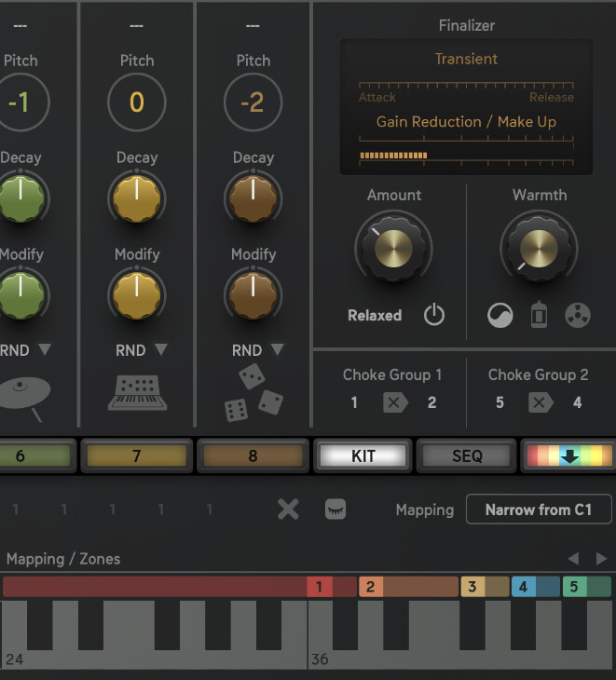Click the cymbal instrument icon on pad 6

point(24,398)
